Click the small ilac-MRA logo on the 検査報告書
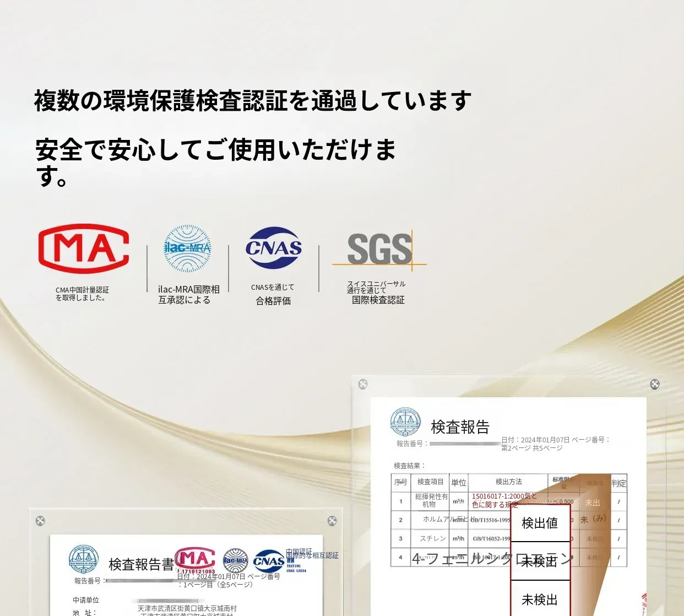 pos(236,561)
